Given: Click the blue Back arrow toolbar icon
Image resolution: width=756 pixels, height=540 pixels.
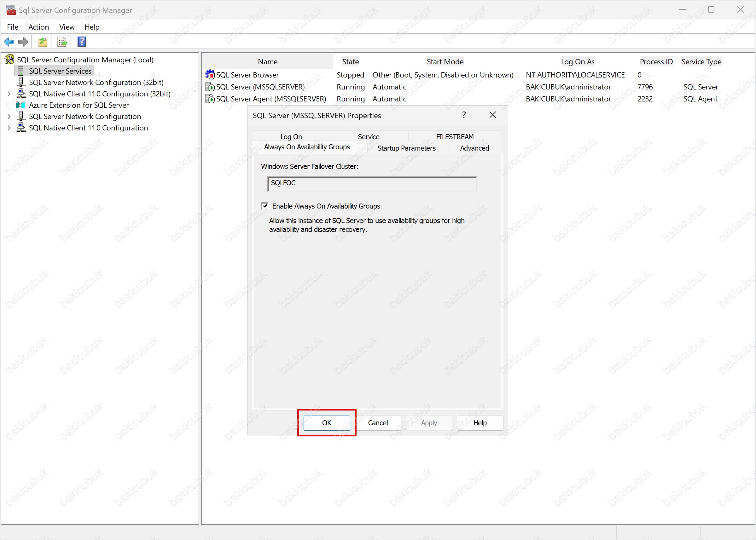Looking at the screenshot, I should click(x=9, y=42).
